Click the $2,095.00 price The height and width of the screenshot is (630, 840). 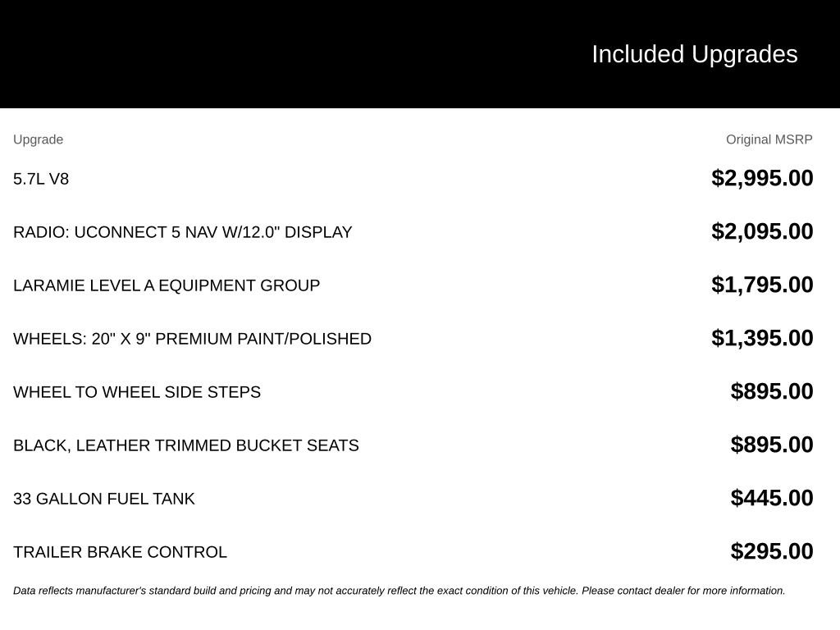(x=762, y=231)
